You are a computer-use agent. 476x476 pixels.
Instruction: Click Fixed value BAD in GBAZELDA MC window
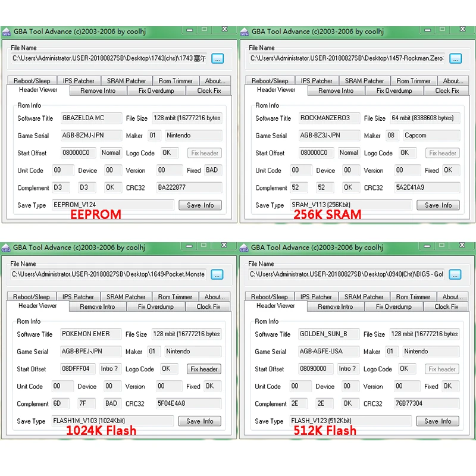tap(213, 170)
